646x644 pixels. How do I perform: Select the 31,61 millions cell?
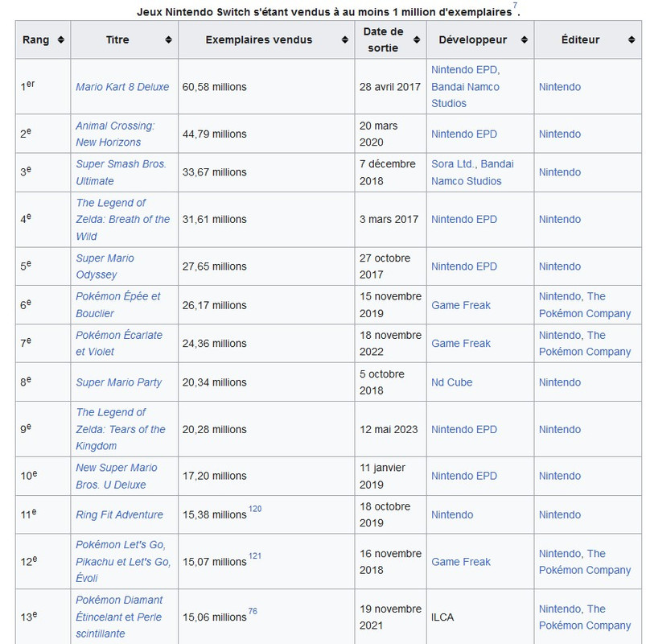coord(266,219)
